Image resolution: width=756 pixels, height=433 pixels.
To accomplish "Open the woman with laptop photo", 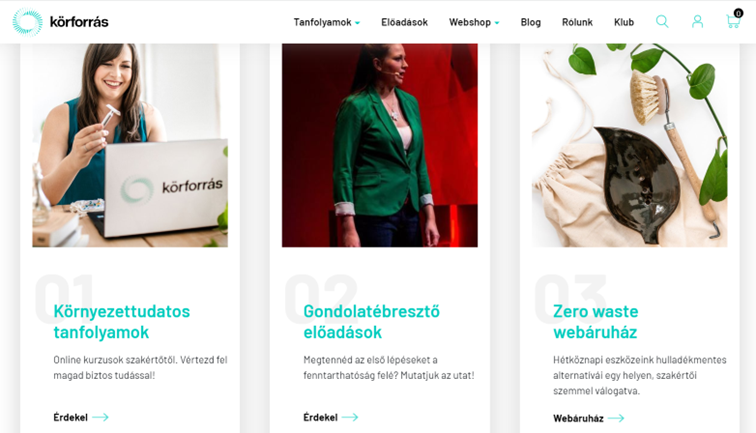I will tap(130, 146).
